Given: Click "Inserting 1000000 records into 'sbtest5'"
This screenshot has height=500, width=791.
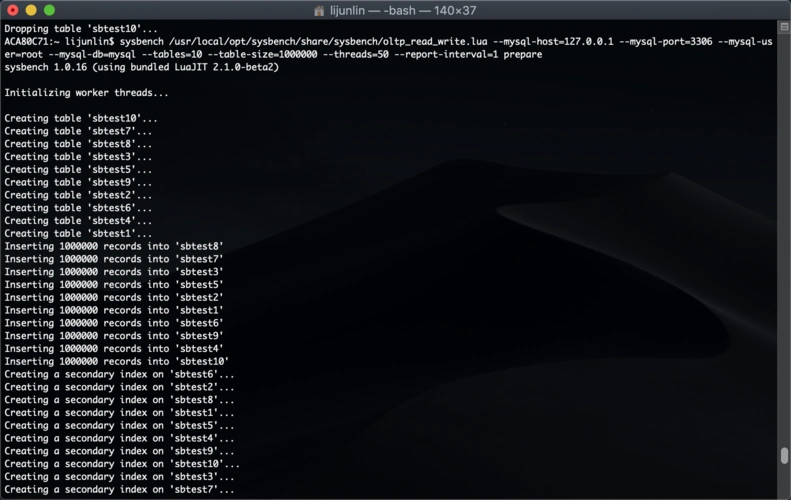Looking at the screenshot, I should tap(114, 285).
